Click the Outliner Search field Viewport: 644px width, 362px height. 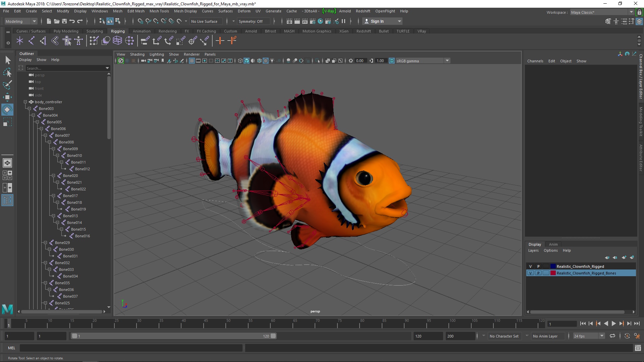pyautogui.click(x=65, y=68)
